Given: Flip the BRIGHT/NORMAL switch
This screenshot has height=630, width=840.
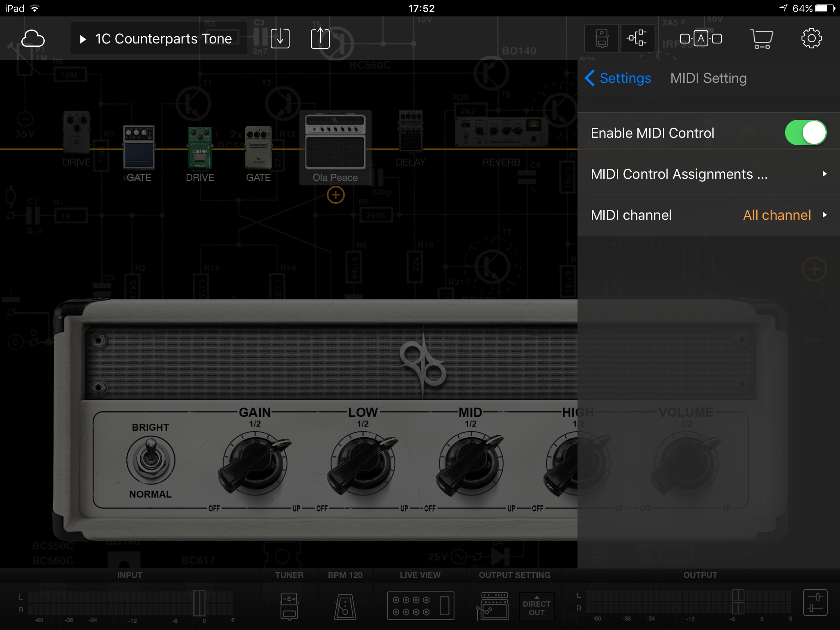Looking at the screenshot, I should (151, 460).
